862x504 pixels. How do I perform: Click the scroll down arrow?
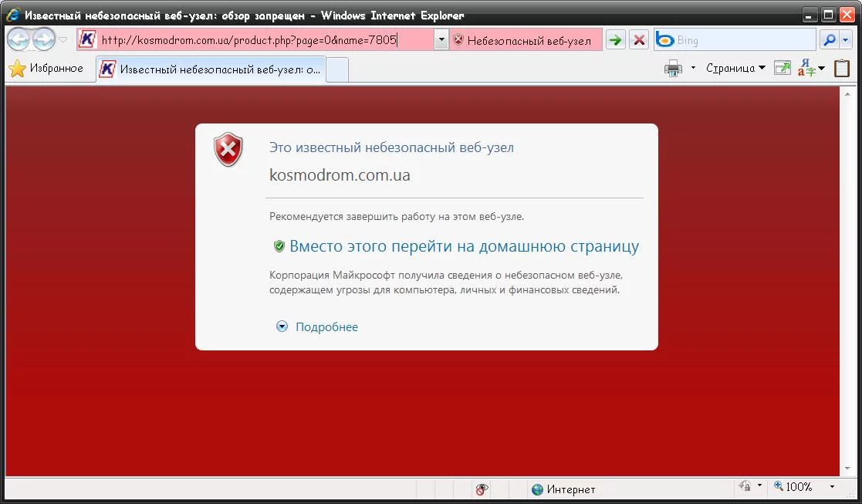click(847, 468)
